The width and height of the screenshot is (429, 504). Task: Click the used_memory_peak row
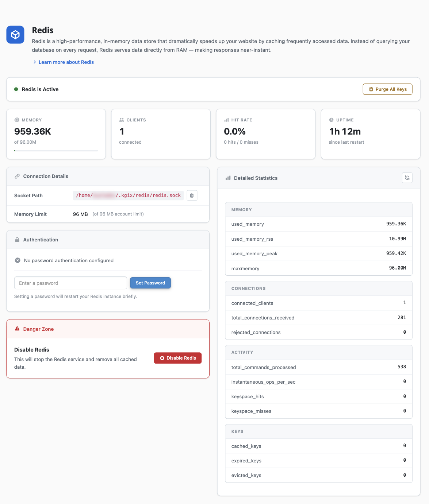[x=319, y=253]
